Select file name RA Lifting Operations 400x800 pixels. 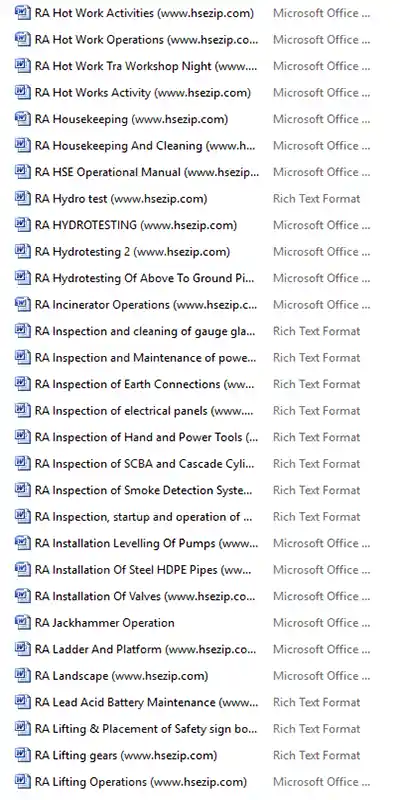pyautogui.click(x=141, y=782)
